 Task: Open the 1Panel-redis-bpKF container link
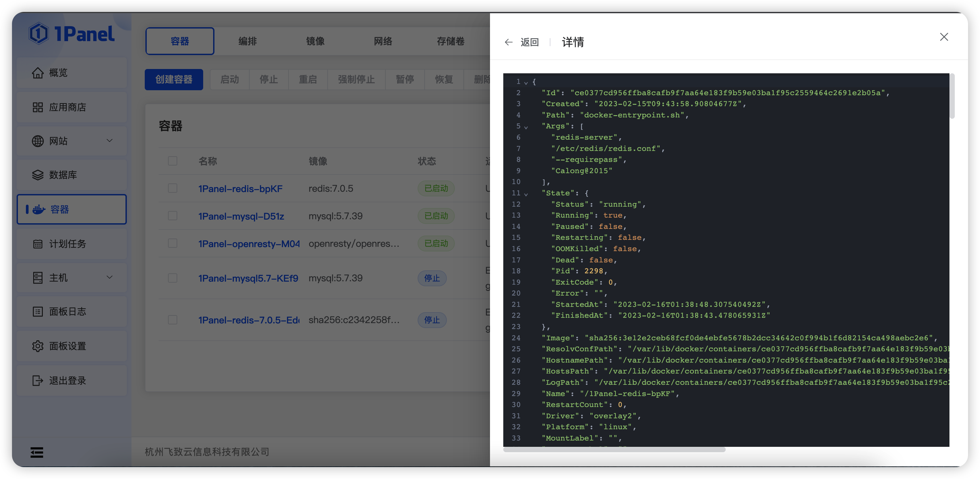pos(240,188)
